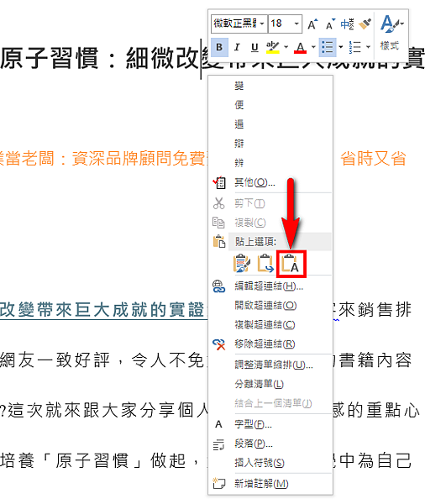This screenshot has width=425, height=504.
Task: Choose Keep Source Formatting paste icon
Action: pos(241,264)
